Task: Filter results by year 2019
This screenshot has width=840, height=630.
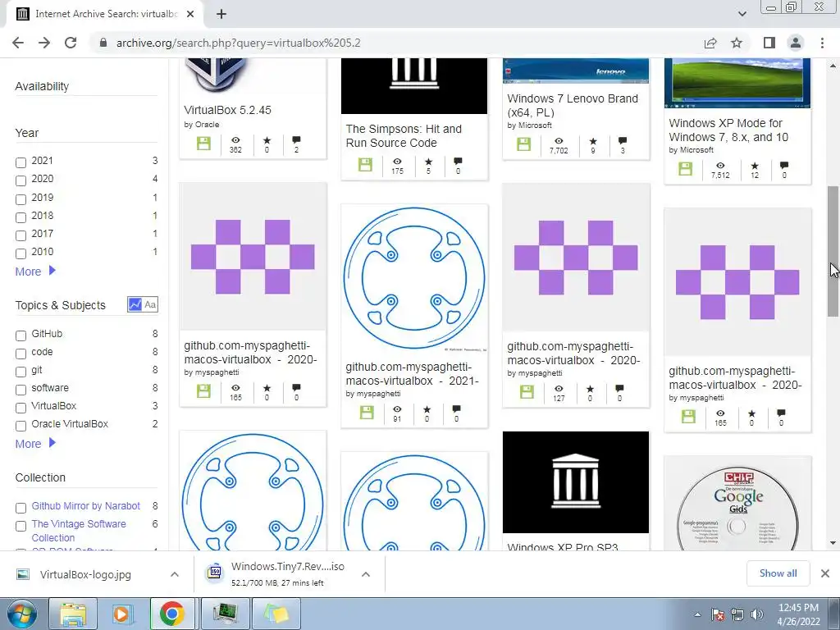Action: click(x=21, y=199)
